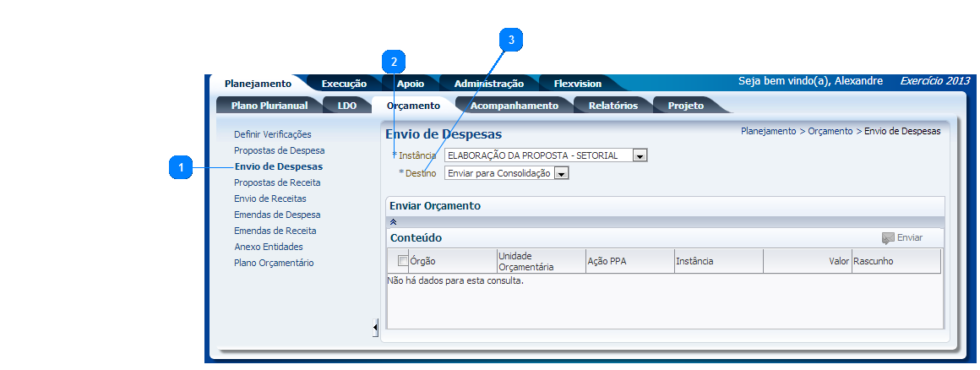Collapse the left sidebar splitter arrow
The height and width of the screenshot is (370, 980).
coord(375,328)
